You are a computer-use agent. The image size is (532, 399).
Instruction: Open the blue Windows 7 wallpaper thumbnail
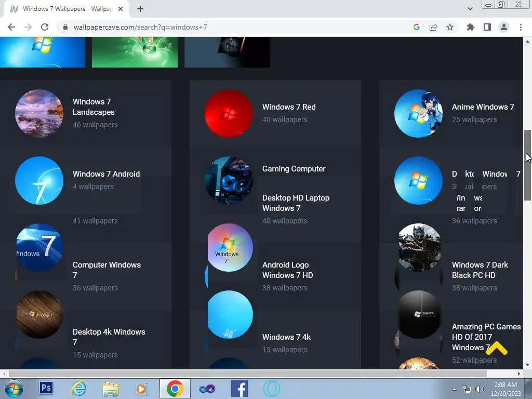pos(43,52)
